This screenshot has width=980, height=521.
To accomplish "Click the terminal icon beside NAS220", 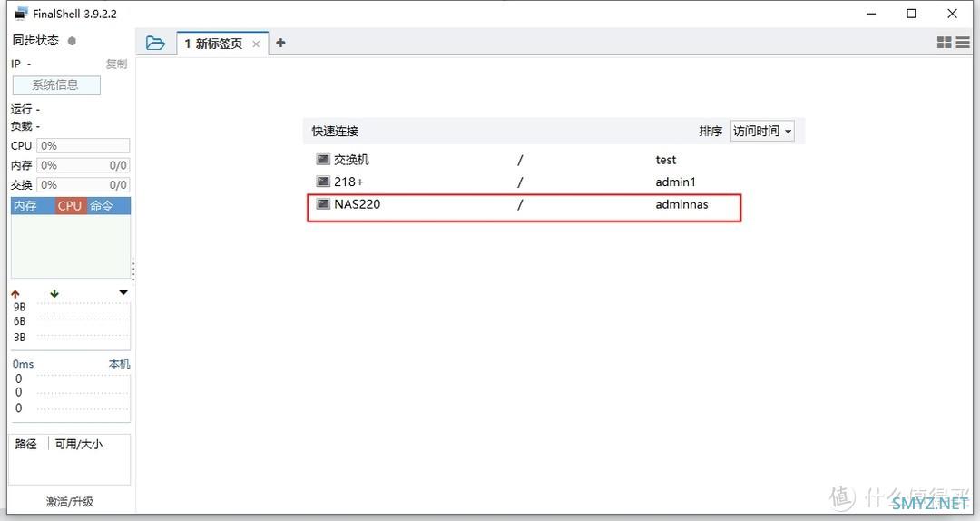I will [x=323, y=204].
